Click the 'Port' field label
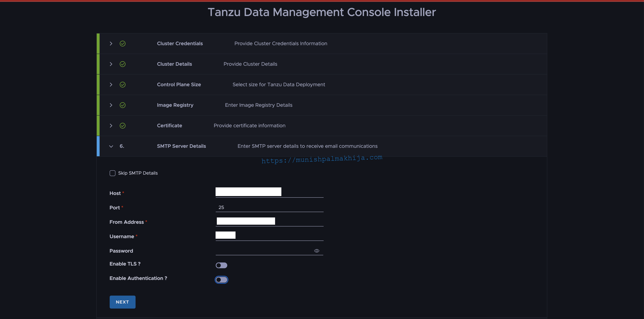 (x=115, y=208)
